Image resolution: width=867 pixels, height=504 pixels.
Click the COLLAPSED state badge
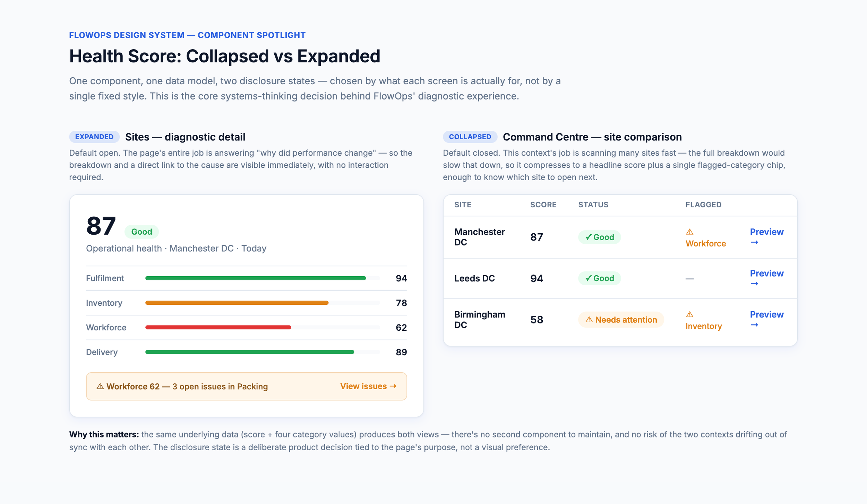tap(470, 137)
